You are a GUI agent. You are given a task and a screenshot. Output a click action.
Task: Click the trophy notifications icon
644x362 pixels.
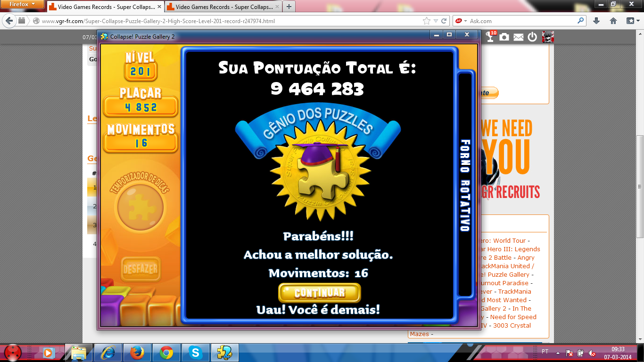click(x=491, y=37)
